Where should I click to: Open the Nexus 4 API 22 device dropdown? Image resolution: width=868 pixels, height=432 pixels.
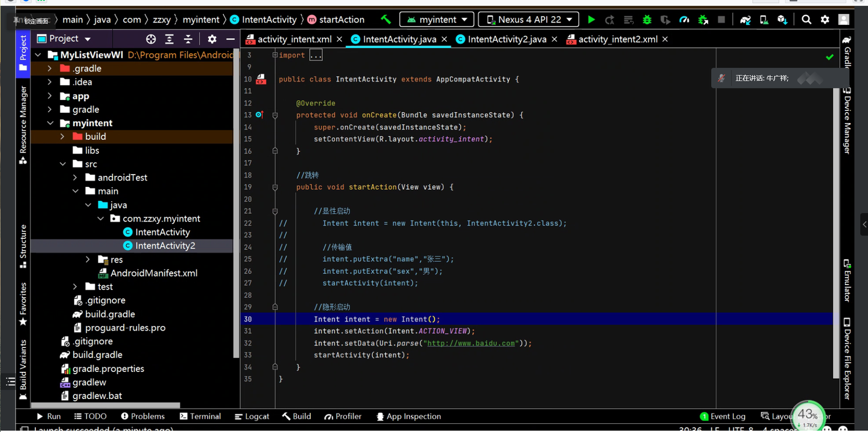(x=528, y=20)
